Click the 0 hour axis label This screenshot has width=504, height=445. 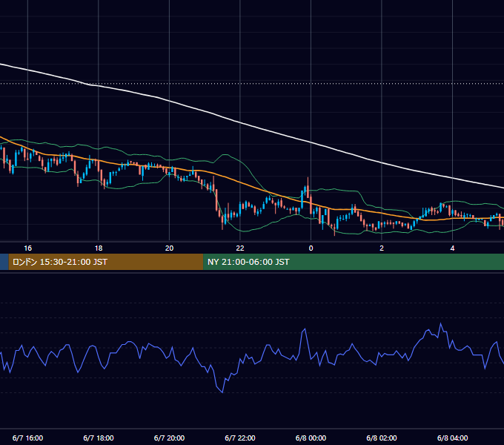tap(311, 248)
